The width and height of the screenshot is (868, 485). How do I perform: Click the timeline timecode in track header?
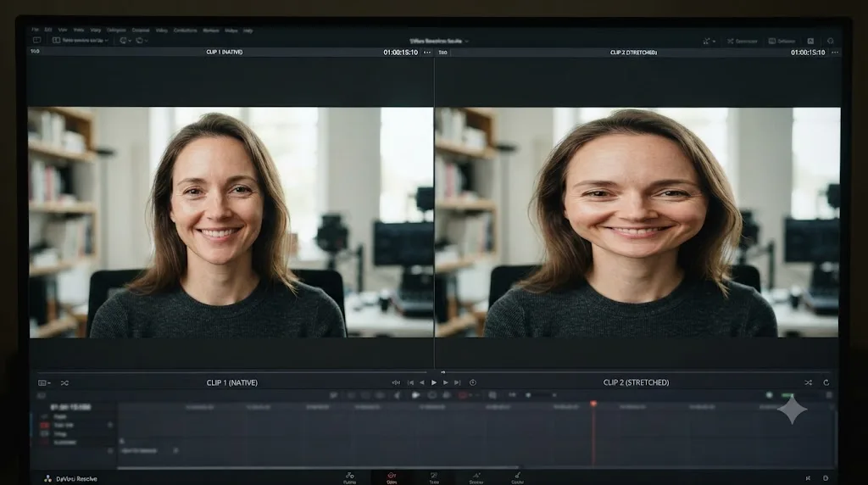coord(70,407)
